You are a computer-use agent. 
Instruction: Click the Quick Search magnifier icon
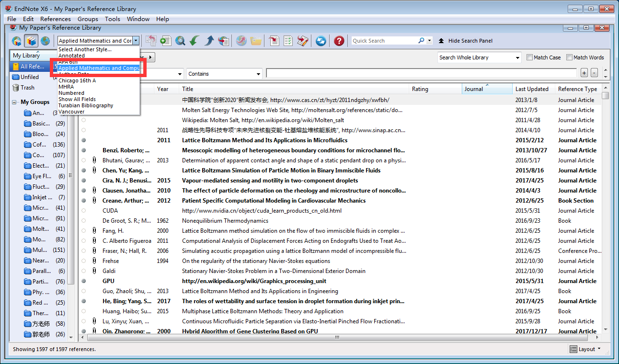421,41
